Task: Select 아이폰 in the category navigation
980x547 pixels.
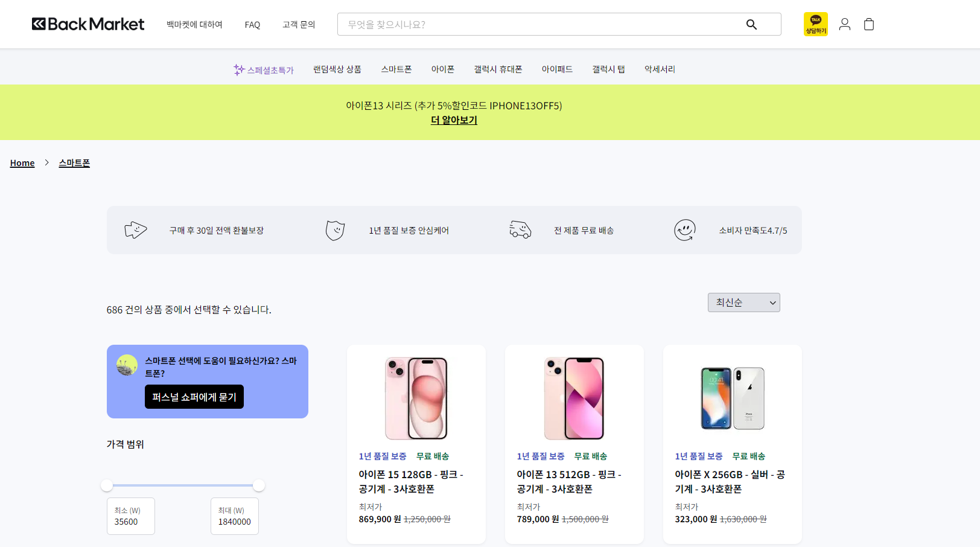Action: tap(443, 69)
